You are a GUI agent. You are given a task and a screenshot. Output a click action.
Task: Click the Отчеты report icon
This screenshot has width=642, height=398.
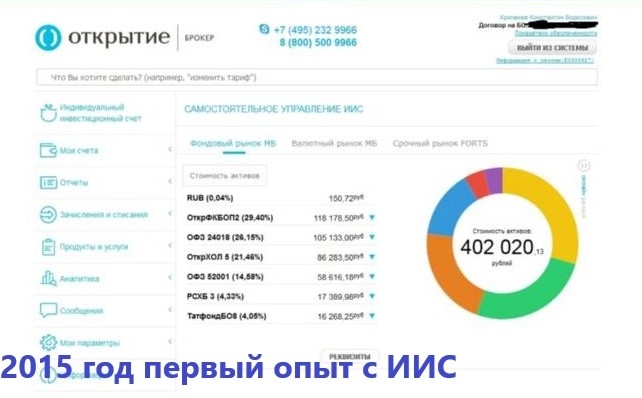point(48,182)
